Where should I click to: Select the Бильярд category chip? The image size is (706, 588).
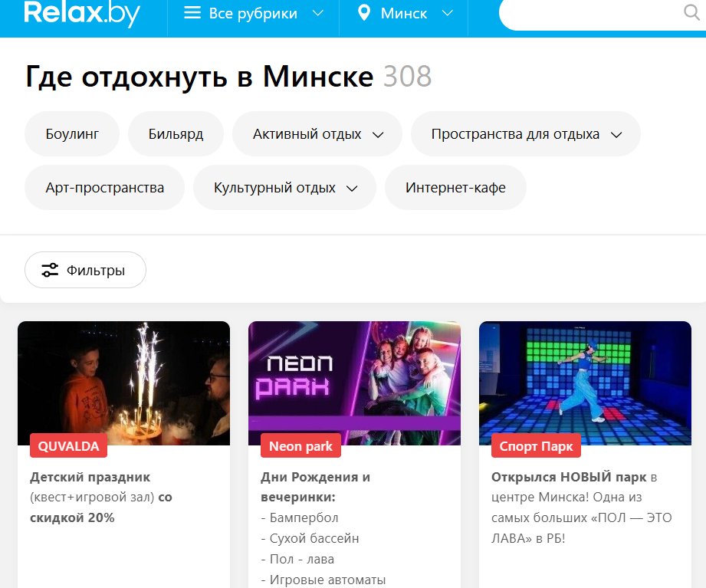(176, 134)
